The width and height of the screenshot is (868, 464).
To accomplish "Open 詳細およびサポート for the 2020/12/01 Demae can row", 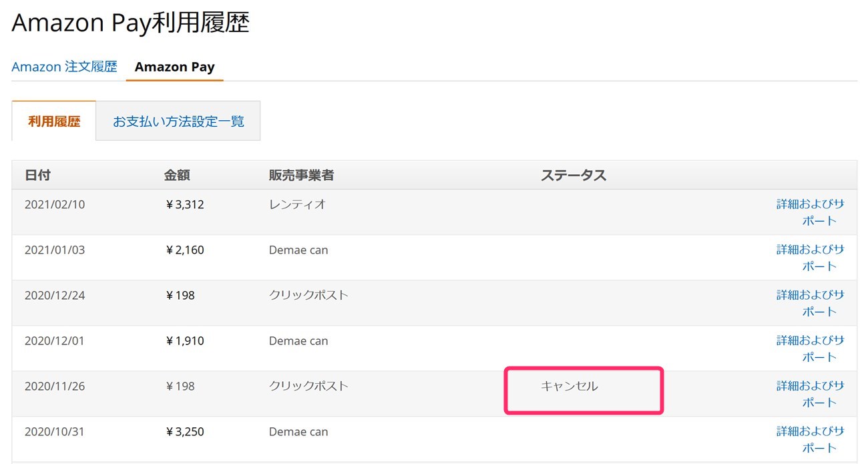I will (810, 349).
